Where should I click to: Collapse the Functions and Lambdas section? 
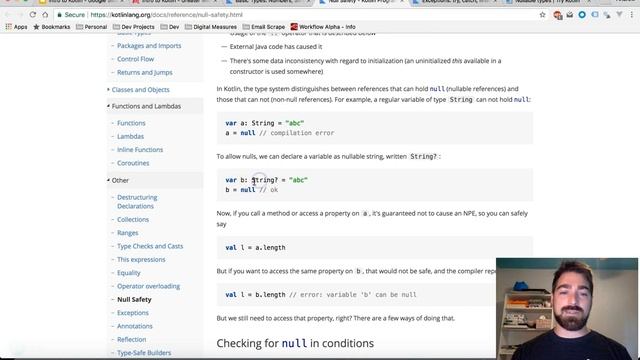[x=146, y=106]
